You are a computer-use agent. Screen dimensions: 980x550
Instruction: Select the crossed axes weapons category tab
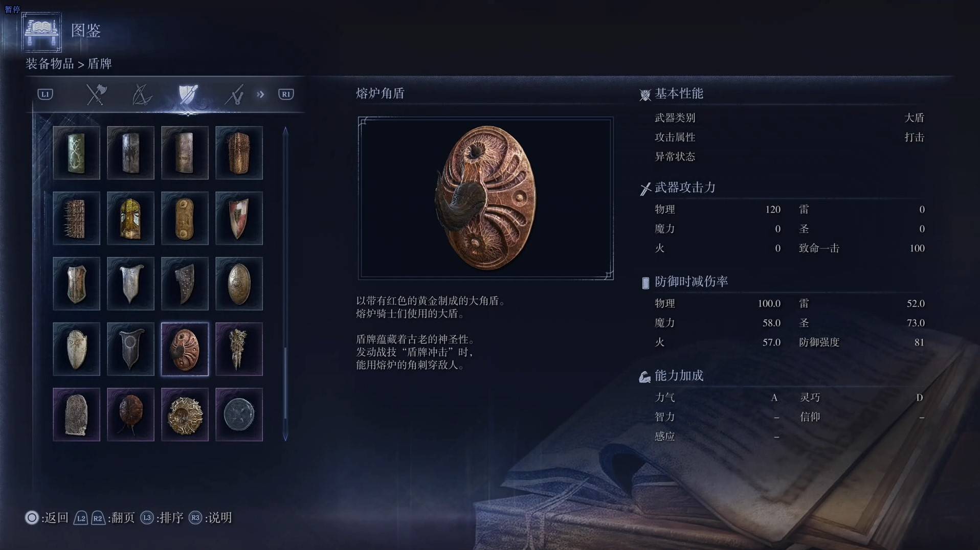point(96,95)
